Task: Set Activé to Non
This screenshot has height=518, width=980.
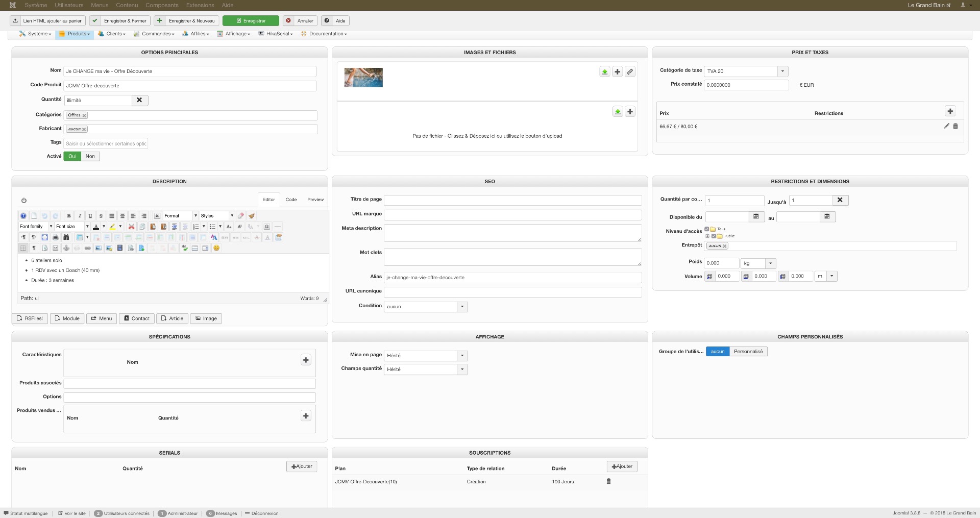Action: [90, 156]
